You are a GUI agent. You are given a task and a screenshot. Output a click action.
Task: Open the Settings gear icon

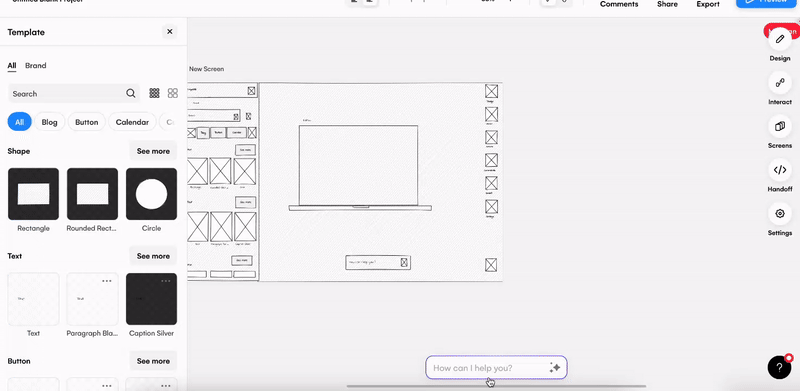[780, 214]
